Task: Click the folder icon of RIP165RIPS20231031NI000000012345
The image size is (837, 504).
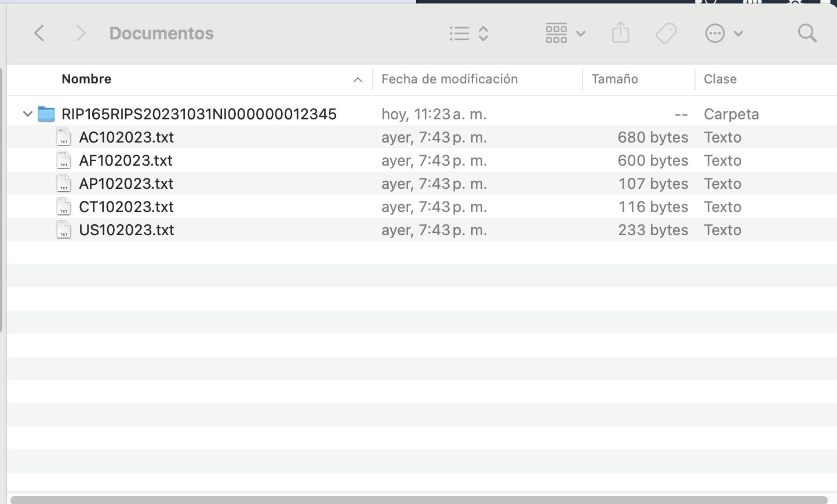Action: coord(46,114)
